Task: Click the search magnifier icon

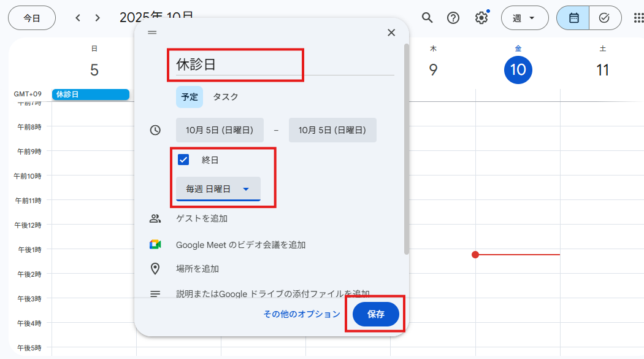Action: click(x=427, y=18)
